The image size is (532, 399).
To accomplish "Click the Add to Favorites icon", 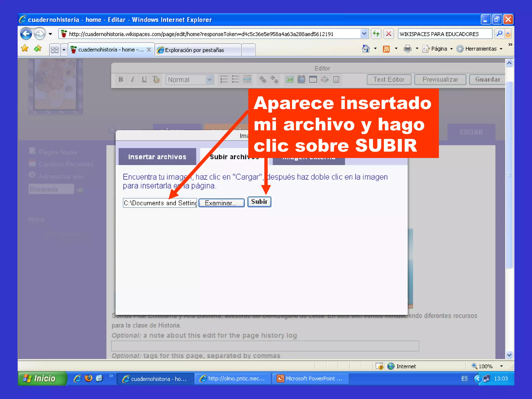I will (x=38, y=49).
